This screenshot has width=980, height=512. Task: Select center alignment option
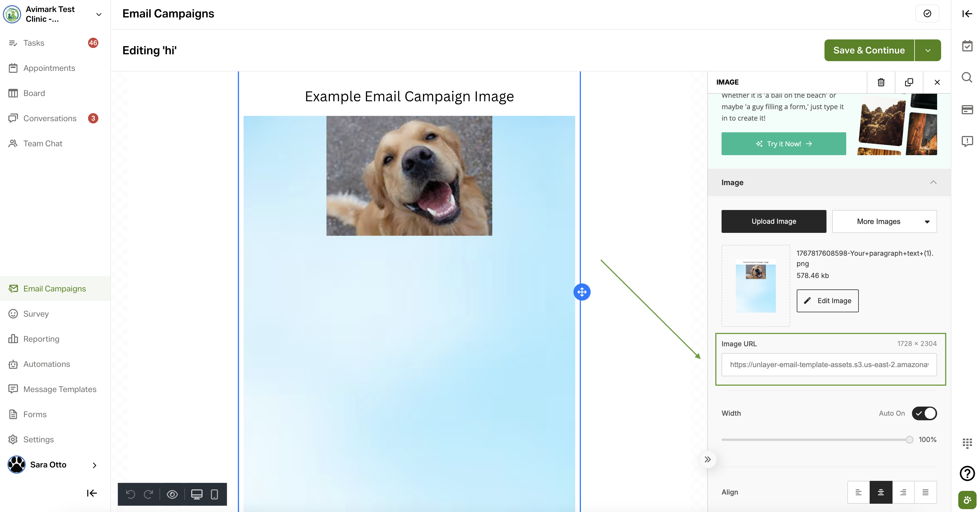point(880,492)
